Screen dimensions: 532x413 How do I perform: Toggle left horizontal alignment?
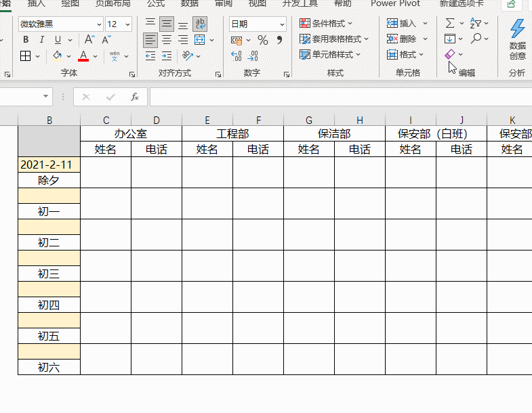(x=150, y=40)
